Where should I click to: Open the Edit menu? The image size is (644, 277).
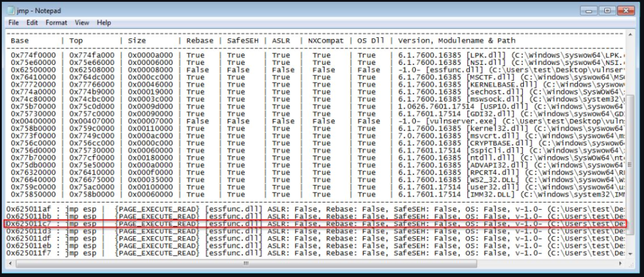coord(31,23)
